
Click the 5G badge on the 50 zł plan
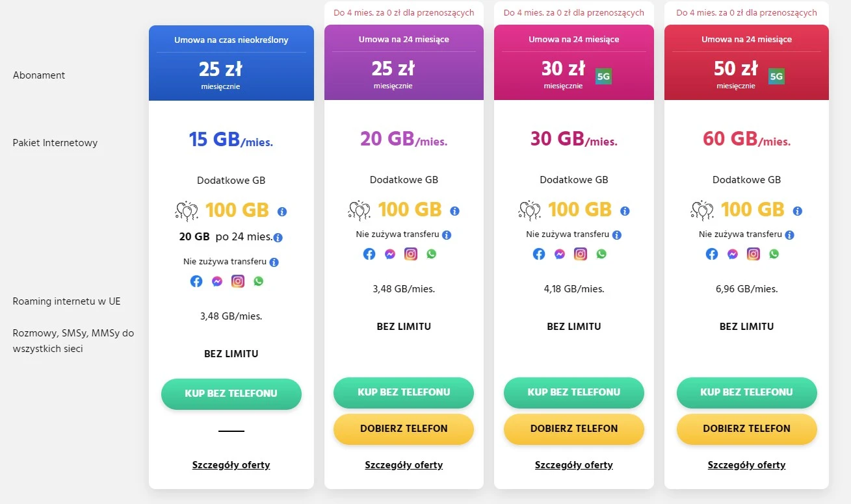point(776,76)
